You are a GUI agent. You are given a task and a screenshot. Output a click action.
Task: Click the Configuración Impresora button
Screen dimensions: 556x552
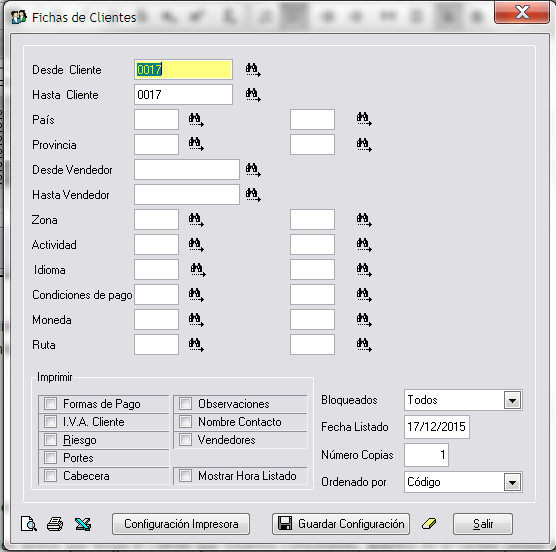click(x=181, y=524)
